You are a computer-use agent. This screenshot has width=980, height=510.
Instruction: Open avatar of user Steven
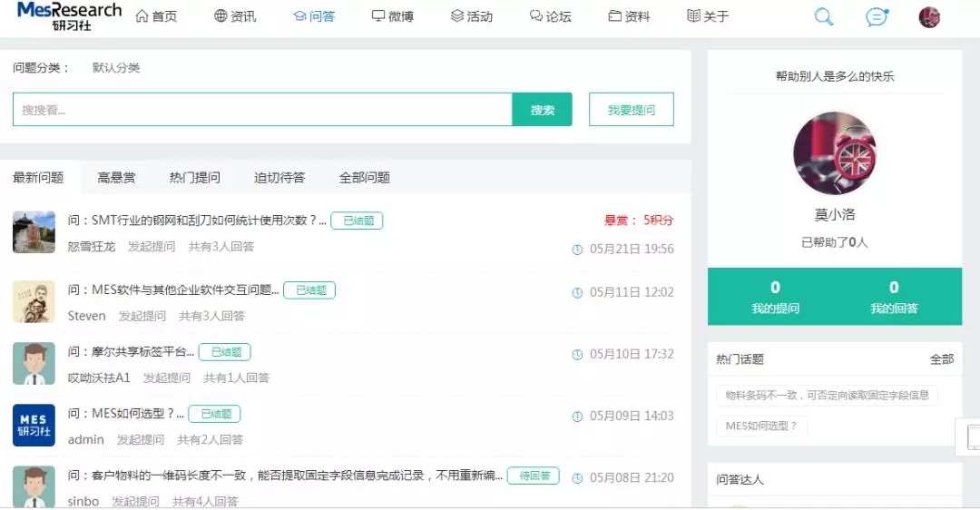(34, 301)
